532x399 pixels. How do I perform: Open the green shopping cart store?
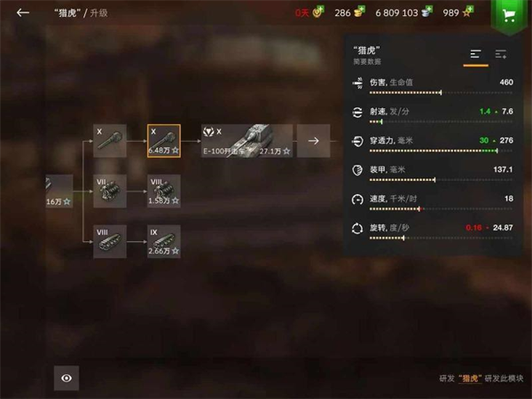(x=509, y=16)
